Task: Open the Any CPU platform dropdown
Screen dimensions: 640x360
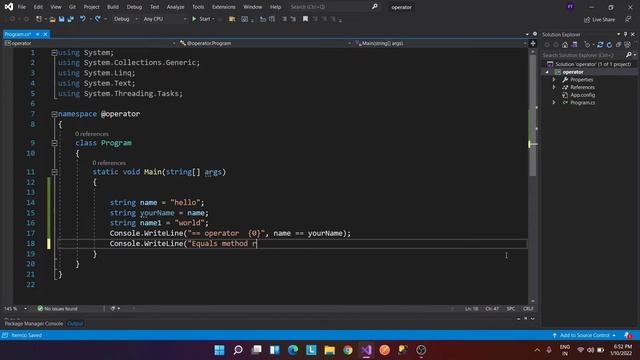Action: pyautogui.click(x=164, y=19)
